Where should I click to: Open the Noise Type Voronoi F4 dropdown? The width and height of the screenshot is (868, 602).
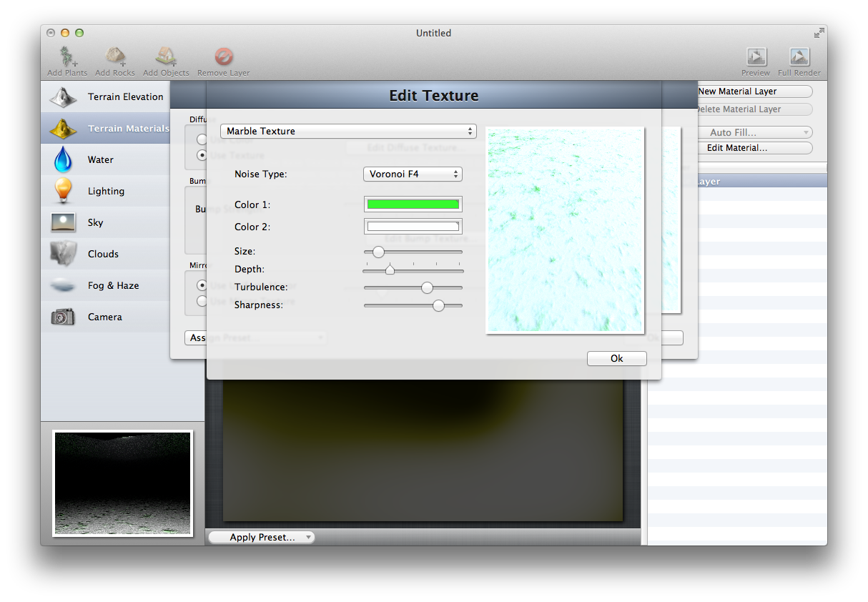tap(413, 174)
